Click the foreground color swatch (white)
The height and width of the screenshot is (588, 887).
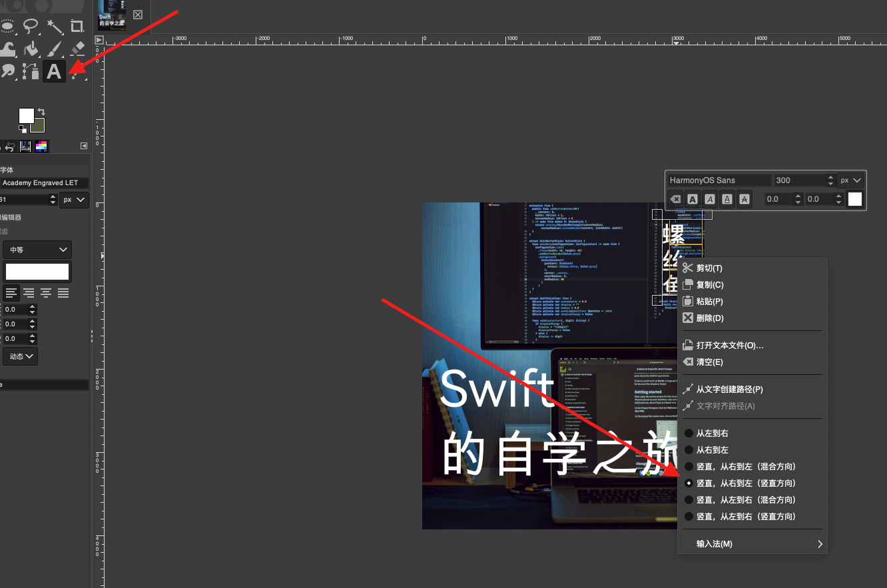(x=26, y=116)
